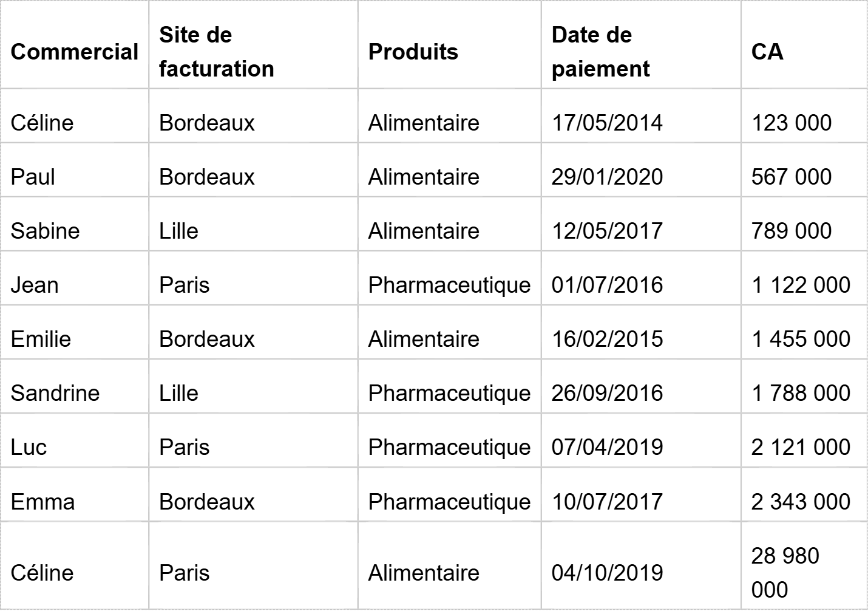Click the CA column header
This screenshot has height=611, width=868.
click(x=767, y=52)
